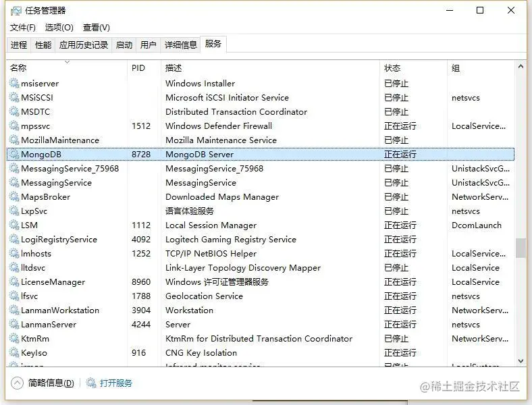Switch to the 启动 tab

[x=124, y=45]
